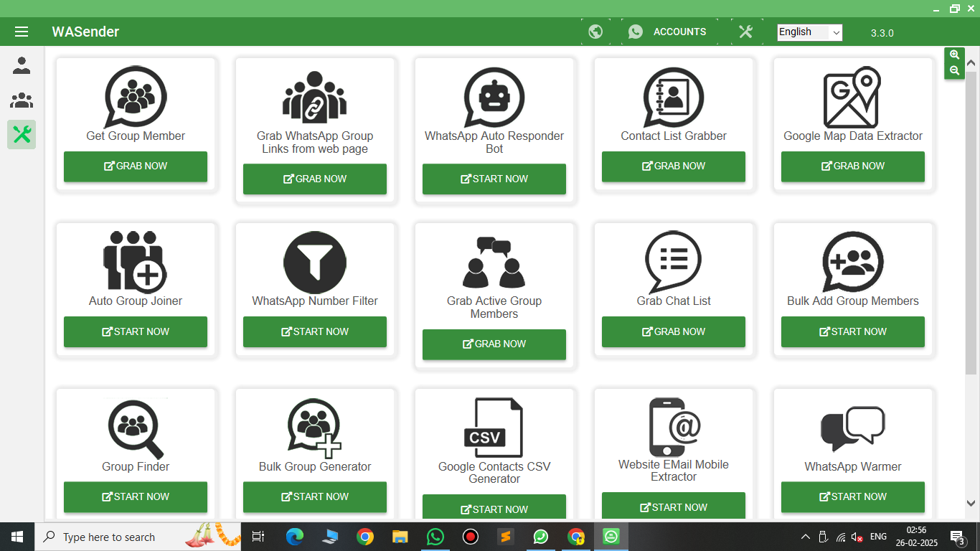The image size is (980, 551).
Task: Click the Get Group Member icon
Action: click(136, 97)
